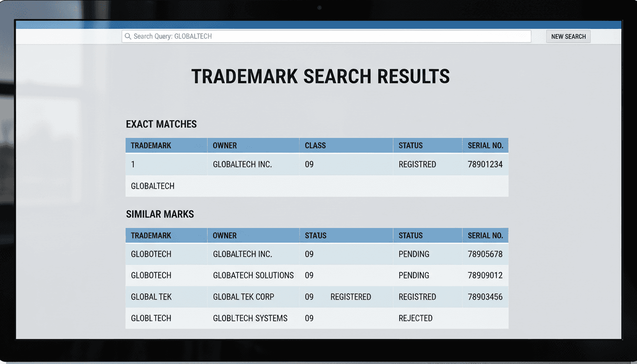Click TRADEMARK header in Similar Marks table
Image resolution: width=637 pixels, height=364 pixels.
tap(151, 236)
